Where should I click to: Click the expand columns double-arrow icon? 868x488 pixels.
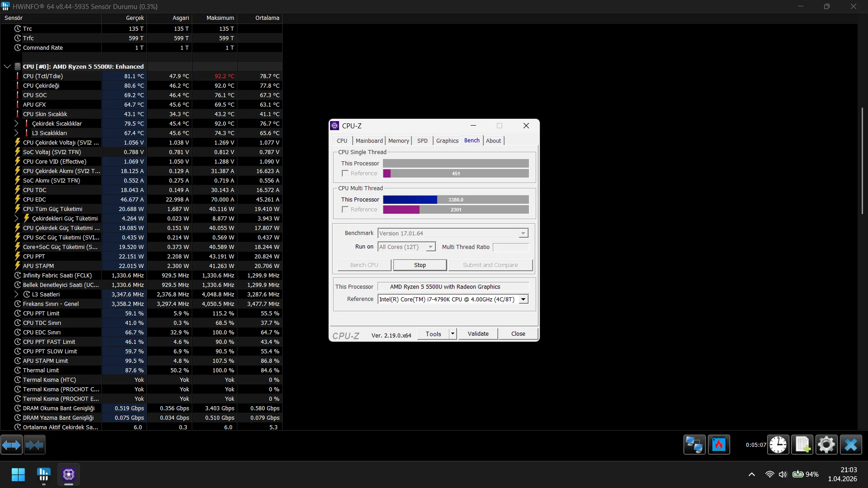point(11,445)
